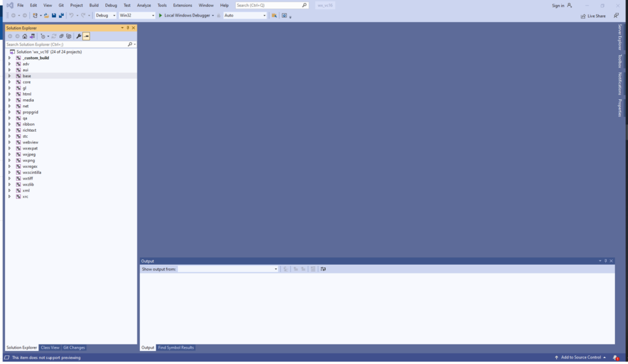Click the Open File folder icon
The image size is (628, 364).
pos(46,15)
